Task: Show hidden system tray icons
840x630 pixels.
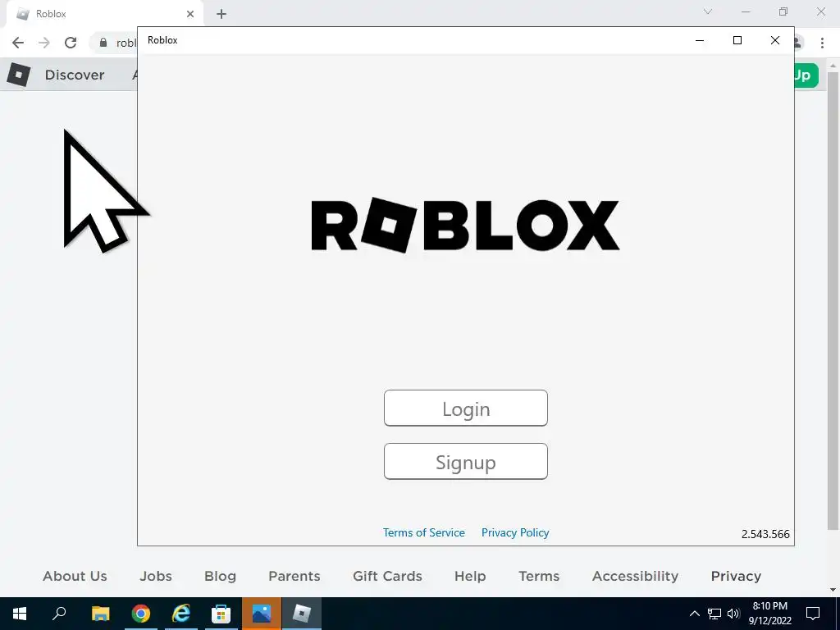Action: tap(694, 614)
